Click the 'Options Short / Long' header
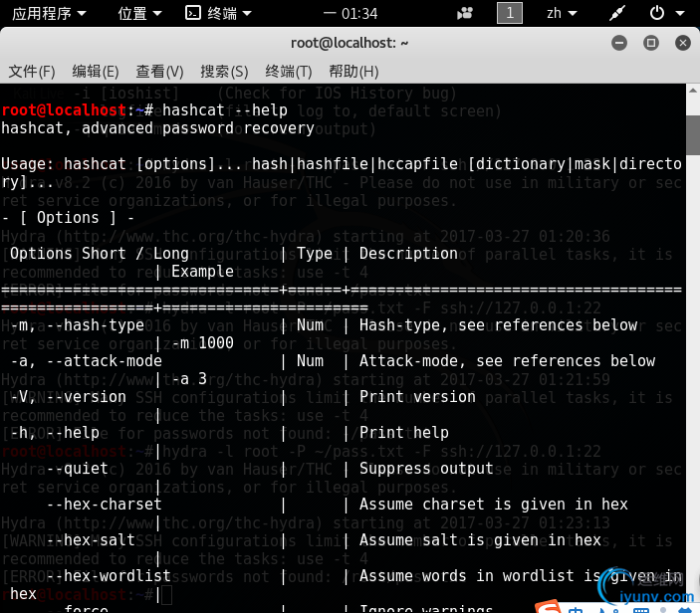 [x=100, y=254]
